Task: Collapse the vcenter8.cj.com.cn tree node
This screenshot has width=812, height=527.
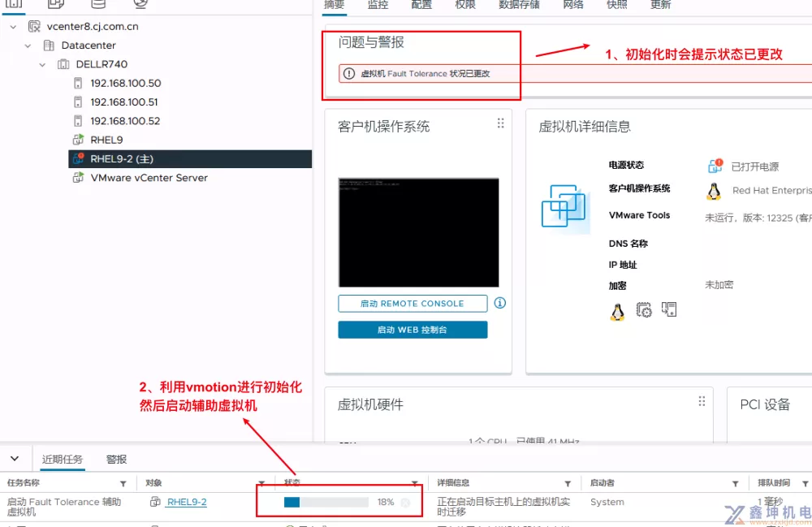Action: 13,27
